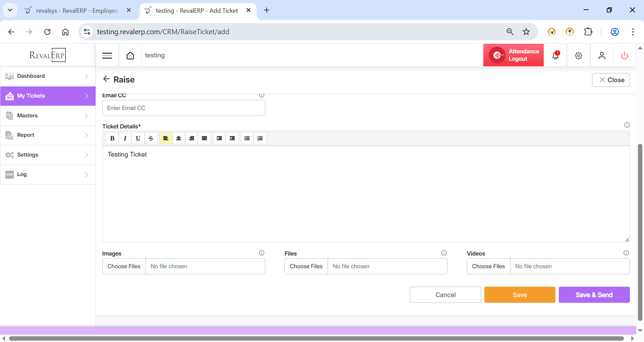Center align the ticket details text
Image resolution: width=644 pixels, height=342 pixels.
178,138
